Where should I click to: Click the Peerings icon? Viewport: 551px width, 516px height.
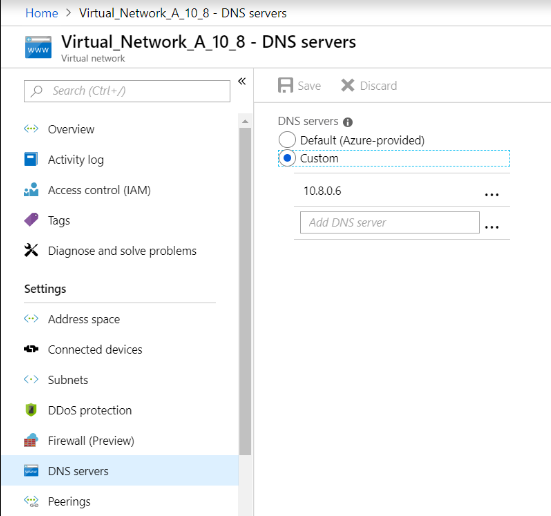tap(31, 501)
